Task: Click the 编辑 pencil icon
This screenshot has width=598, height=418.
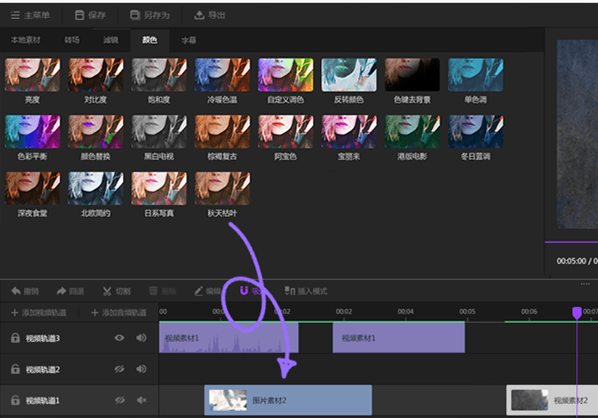Action: pyautogui.click(x=198, y=291)
